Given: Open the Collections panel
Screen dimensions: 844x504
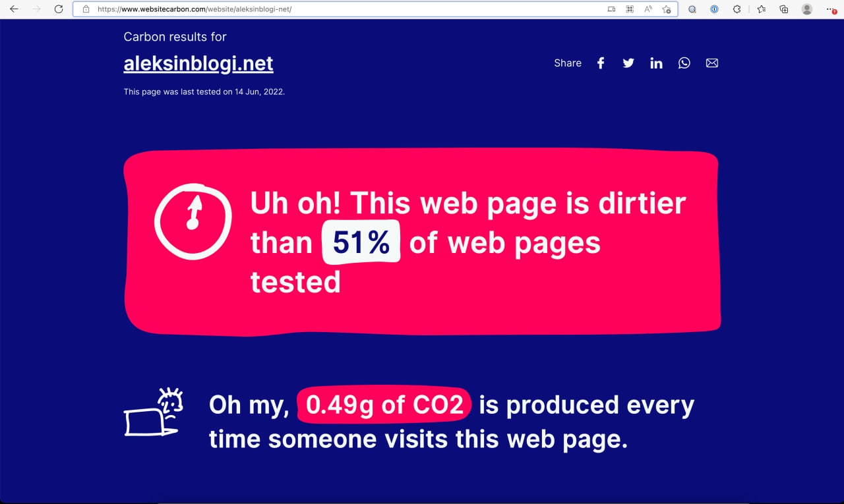Looking at the screenshot, I should click(x=784, y=9).
